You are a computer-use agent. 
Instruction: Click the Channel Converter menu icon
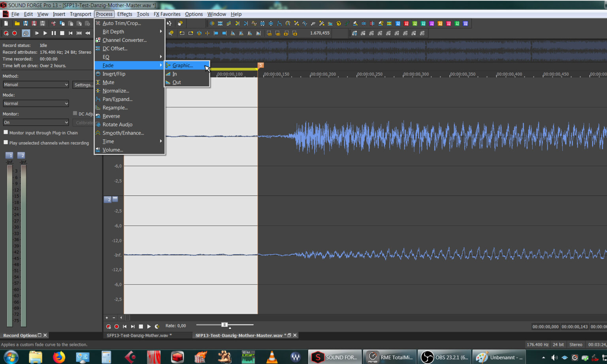(98, 40)
